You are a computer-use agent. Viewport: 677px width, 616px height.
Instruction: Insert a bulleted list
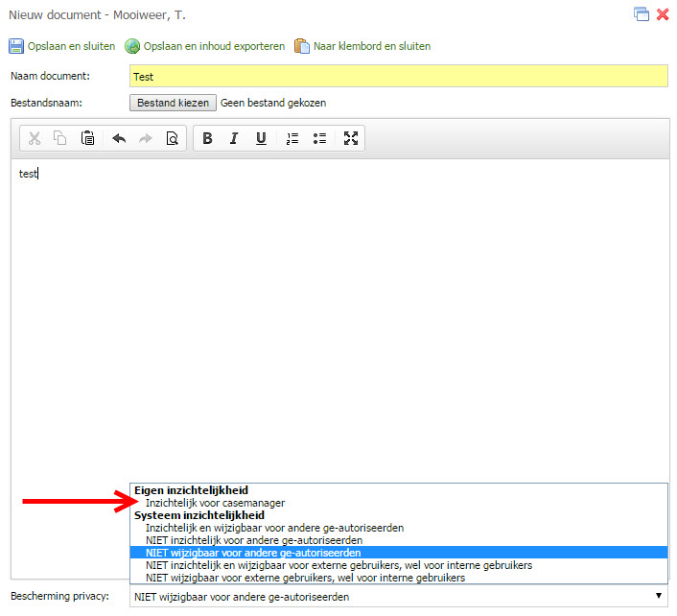[x=319, y=138]
